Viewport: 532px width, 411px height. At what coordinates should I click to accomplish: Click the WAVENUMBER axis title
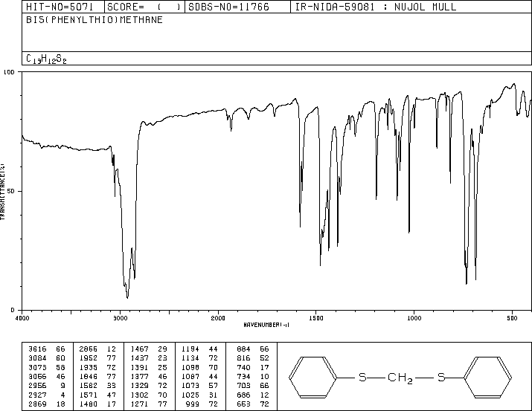(x=266, y=325)
